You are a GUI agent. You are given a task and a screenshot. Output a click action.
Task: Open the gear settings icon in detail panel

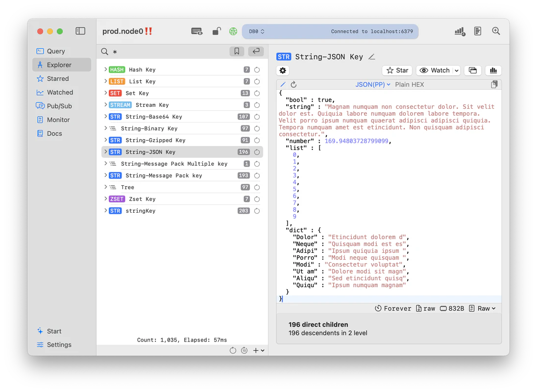pos(283,71)
